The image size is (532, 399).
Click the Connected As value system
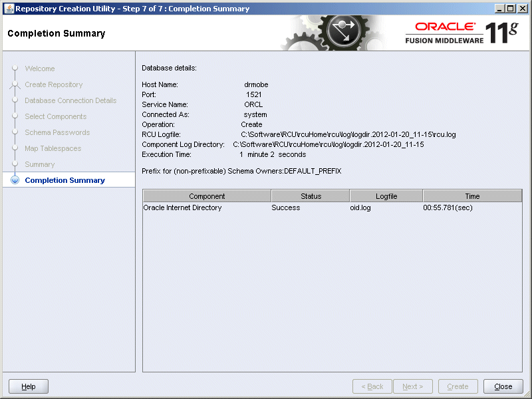(x=255, y=114)
